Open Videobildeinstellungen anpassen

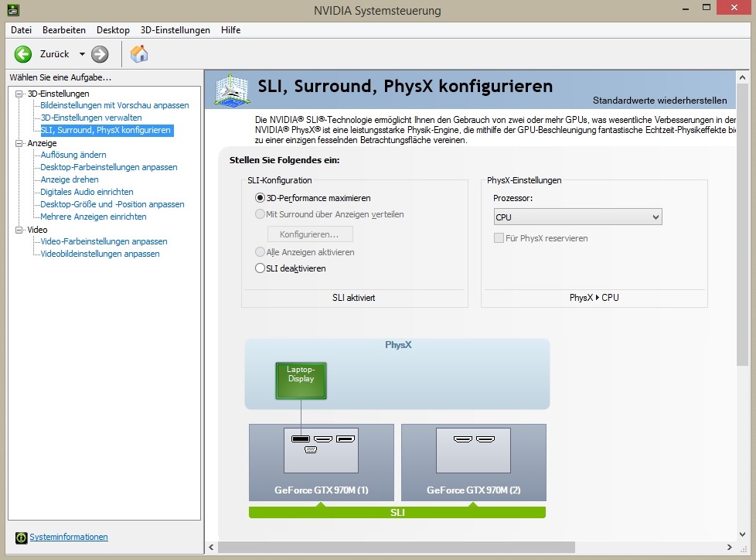[x=100, y=254]
